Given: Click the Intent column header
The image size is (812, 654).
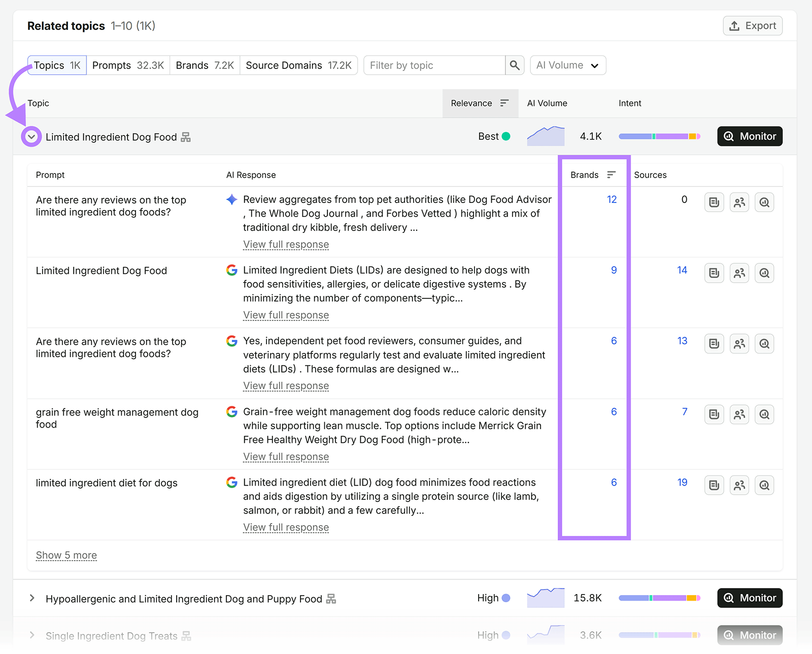Looking at the screenshot, I should coord(630,104).
